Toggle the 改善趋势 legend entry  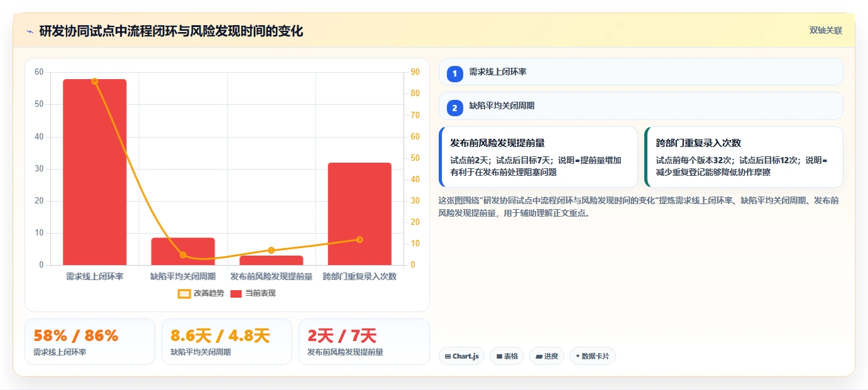201,293
